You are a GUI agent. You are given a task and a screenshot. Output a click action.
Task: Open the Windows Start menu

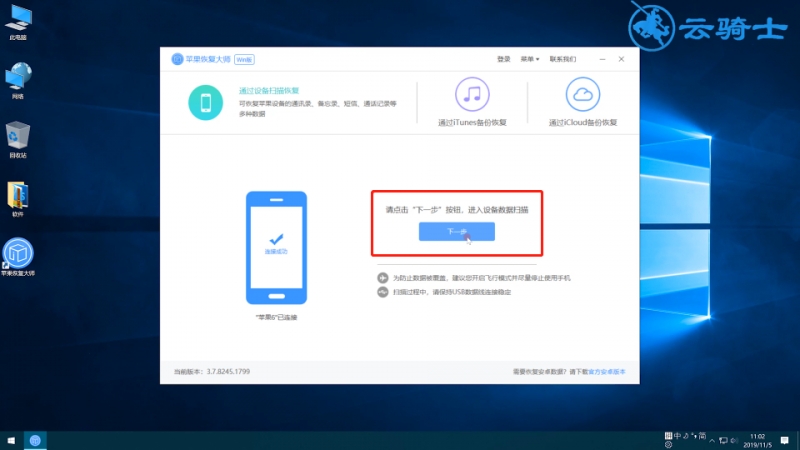11,440
